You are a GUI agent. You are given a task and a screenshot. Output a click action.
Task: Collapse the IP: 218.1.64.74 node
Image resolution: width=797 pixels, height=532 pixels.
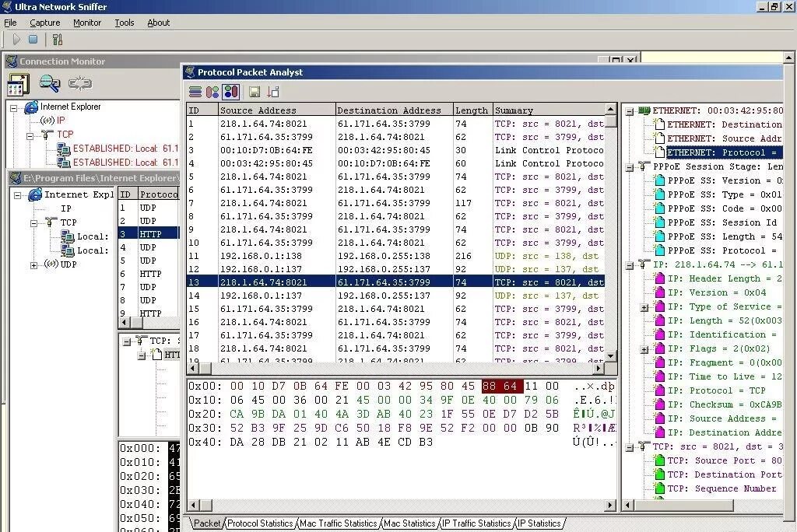tap(630, 265)
